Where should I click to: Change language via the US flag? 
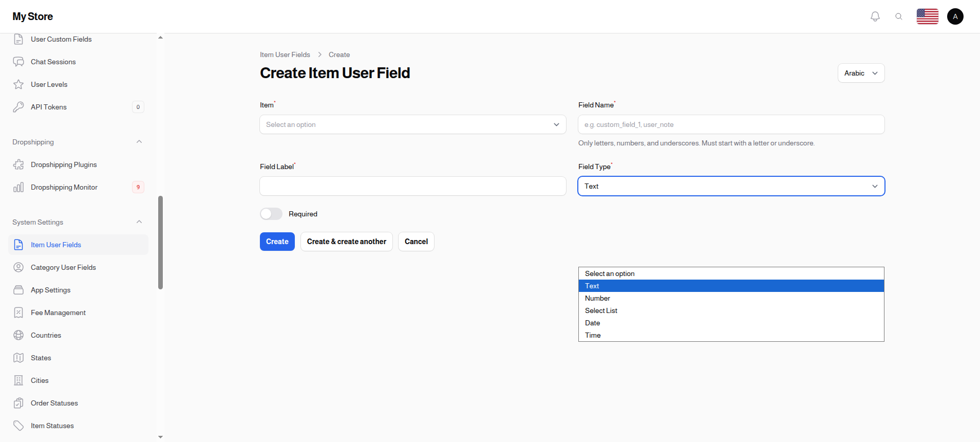[928, 16]
